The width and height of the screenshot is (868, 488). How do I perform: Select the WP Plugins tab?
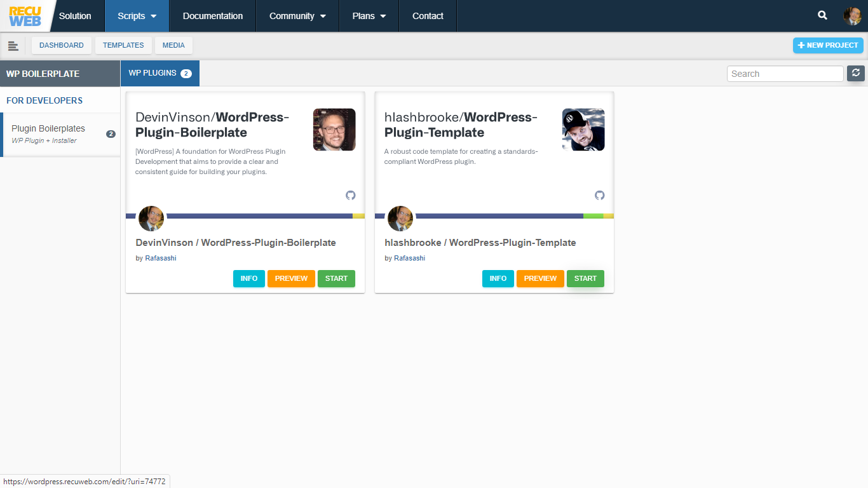[x=160, y=73]
